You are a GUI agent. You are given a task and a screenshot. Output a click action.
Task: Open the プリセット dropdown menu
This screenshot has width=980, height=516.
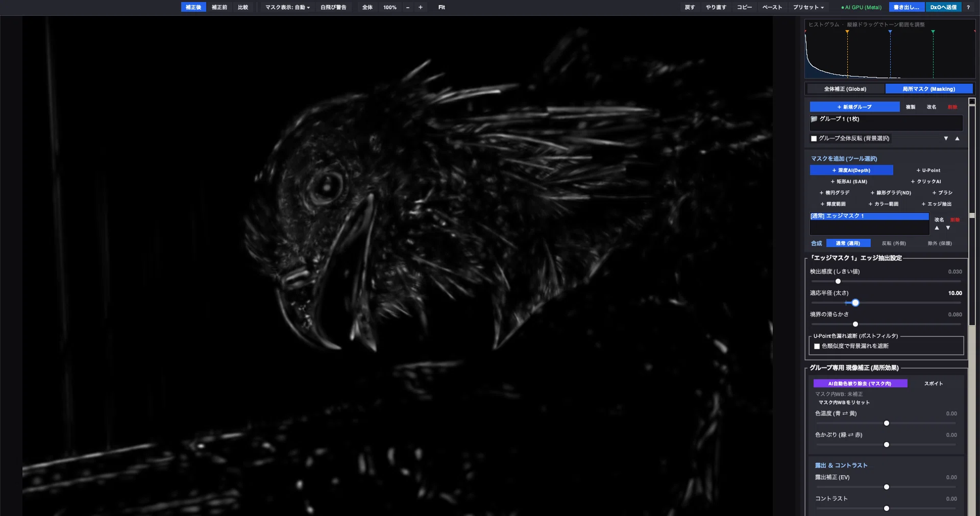tap(808, 7)
